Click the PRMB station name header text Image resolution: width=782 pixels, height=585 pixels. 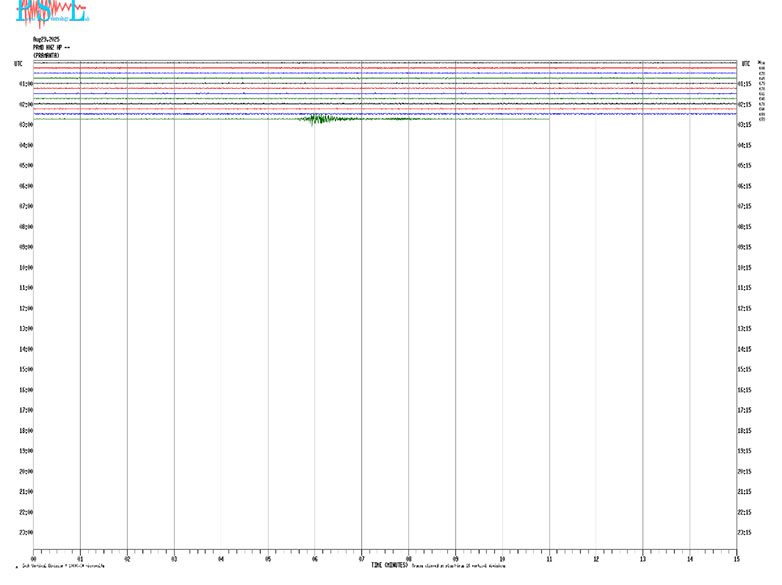51,48
